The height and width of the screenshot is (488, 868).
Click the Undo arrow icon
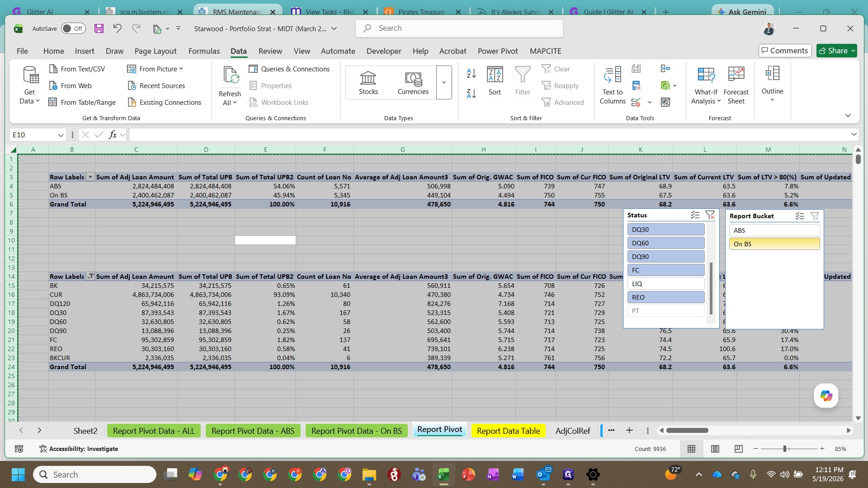coord(117,28)
